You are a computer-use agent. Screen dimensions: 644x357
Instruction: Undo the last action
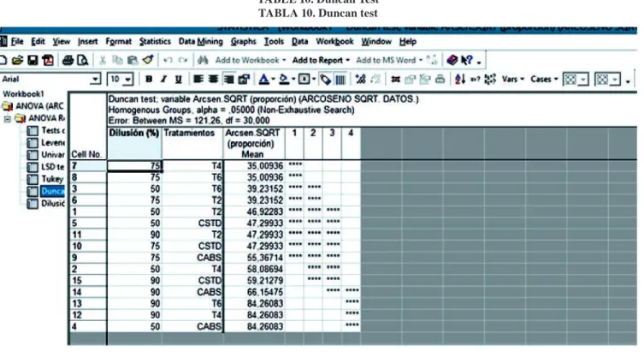[168, 61]
